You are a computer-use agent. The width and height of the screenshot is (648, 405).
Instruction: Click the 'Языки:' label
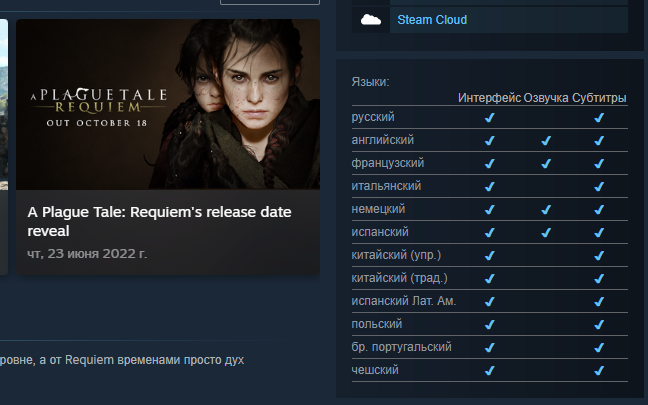click(x=370, y=82)
